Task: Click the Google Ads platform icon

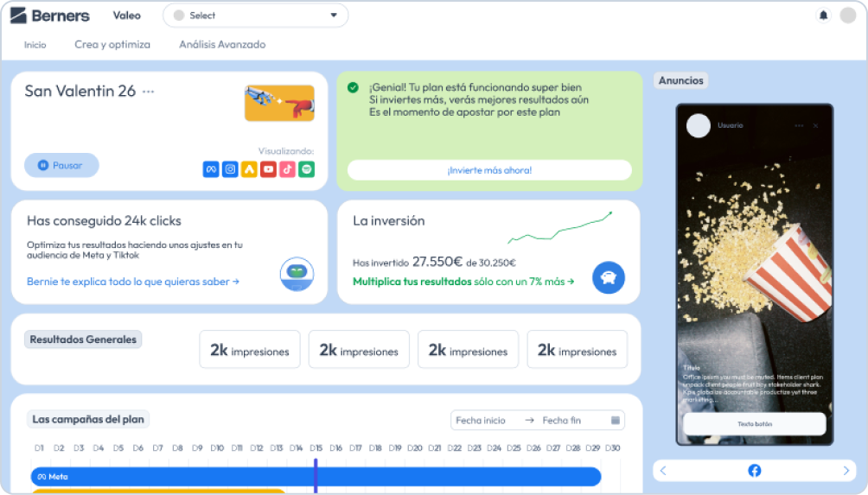Action: pyautogui.click(x=249, y=169)
